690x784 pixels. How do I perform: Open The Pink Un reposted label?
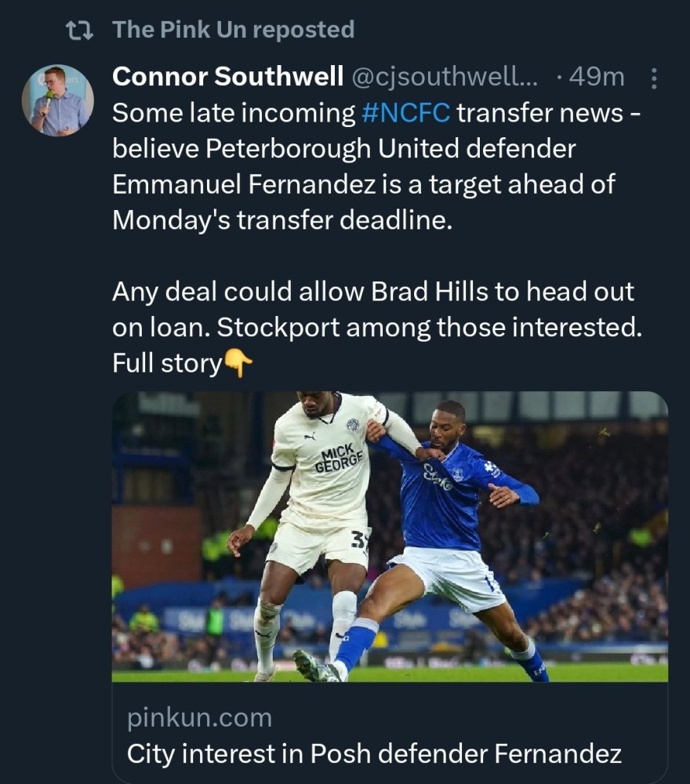pyautogui.click(x=233, y=30)
